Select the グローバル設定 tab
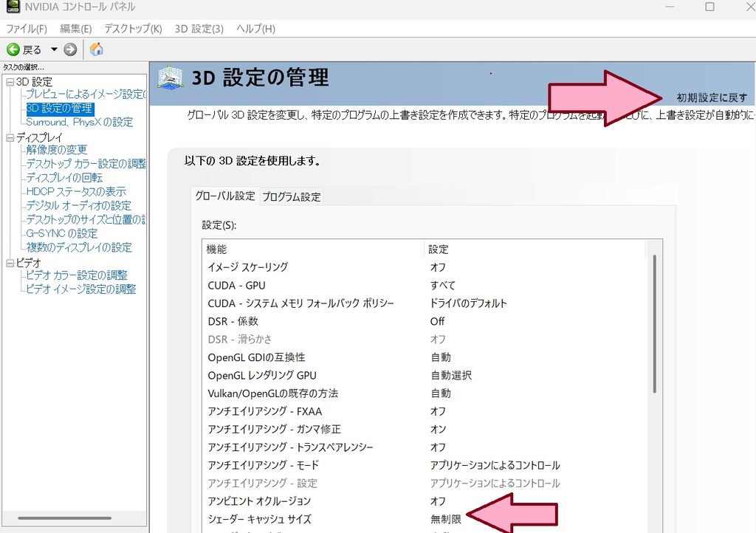Screen dimensions: 756x533 224,196
